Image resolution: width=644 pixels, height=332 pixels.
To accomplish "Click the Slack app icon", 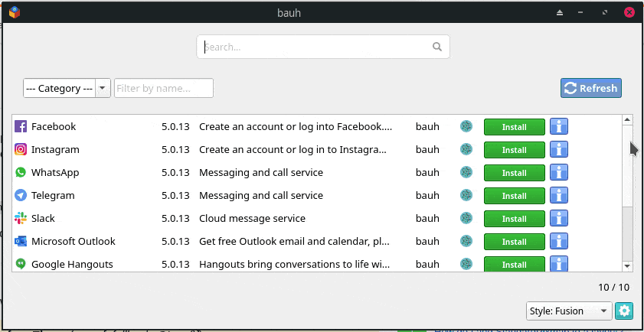I will (21, 218).
